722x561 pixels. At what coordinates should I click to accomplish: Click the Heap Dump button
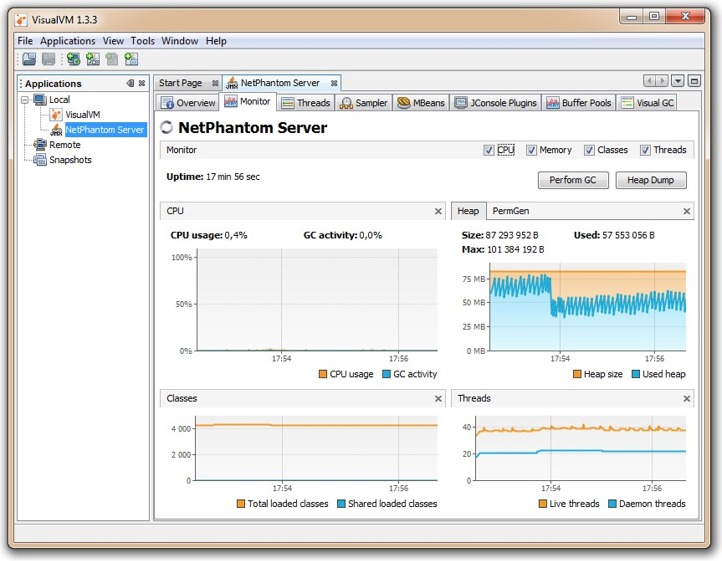(651, 180)
